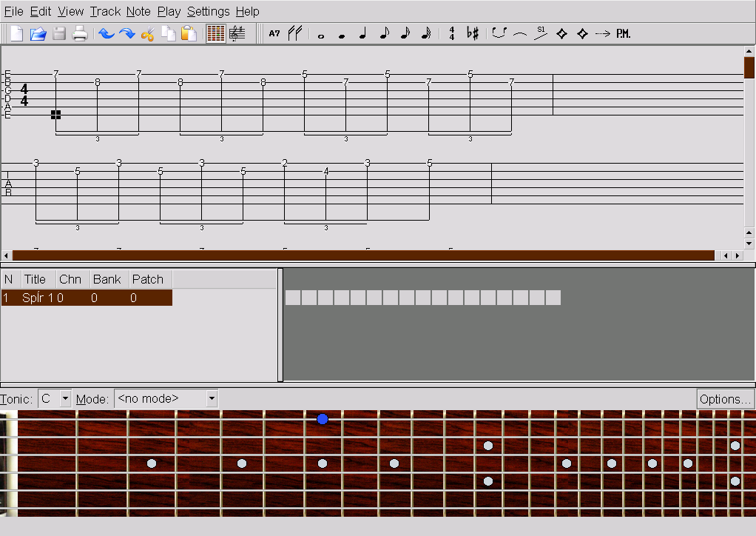Image resolution: width=756 pixels, height=536 pixels.
Task: Click the Options... button
Action: (x=725, y=399)
